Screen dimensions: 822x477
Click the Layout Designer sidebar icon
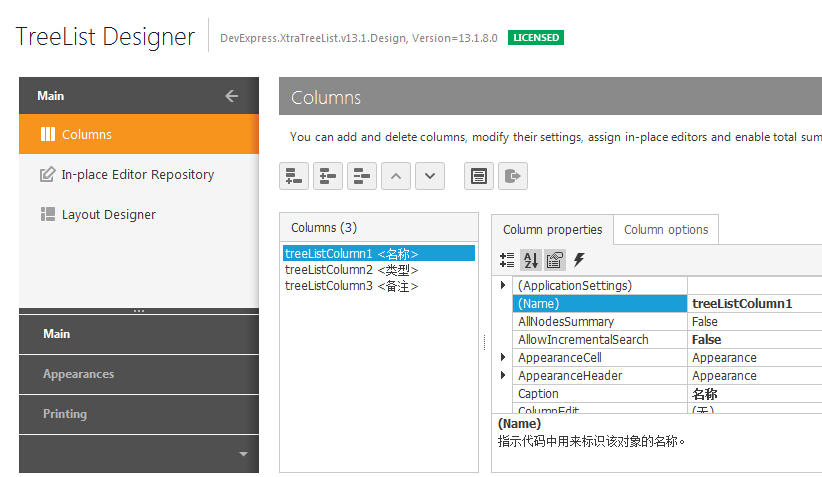[x=48, y=214]
